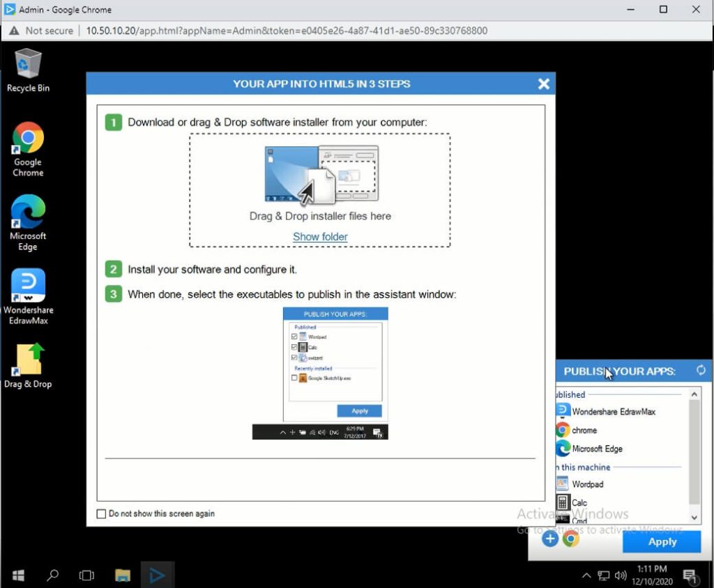Open Task View on the taskbar

[x=86, y=575]
